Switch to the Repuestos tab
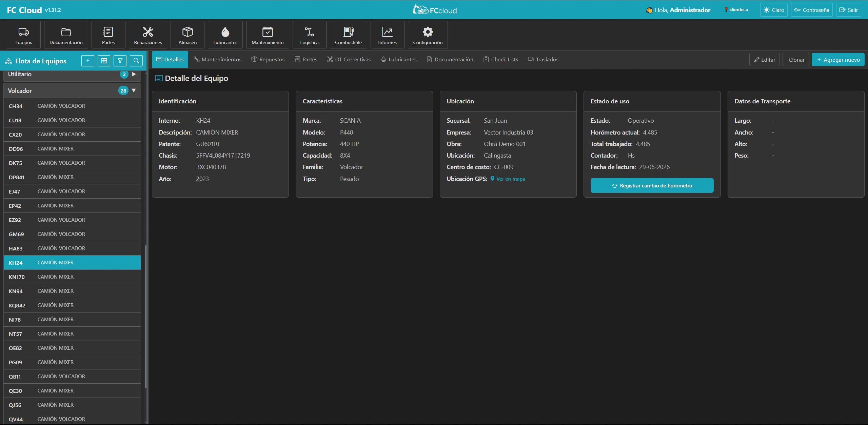The image size is (868, 425). pos(268,59)
